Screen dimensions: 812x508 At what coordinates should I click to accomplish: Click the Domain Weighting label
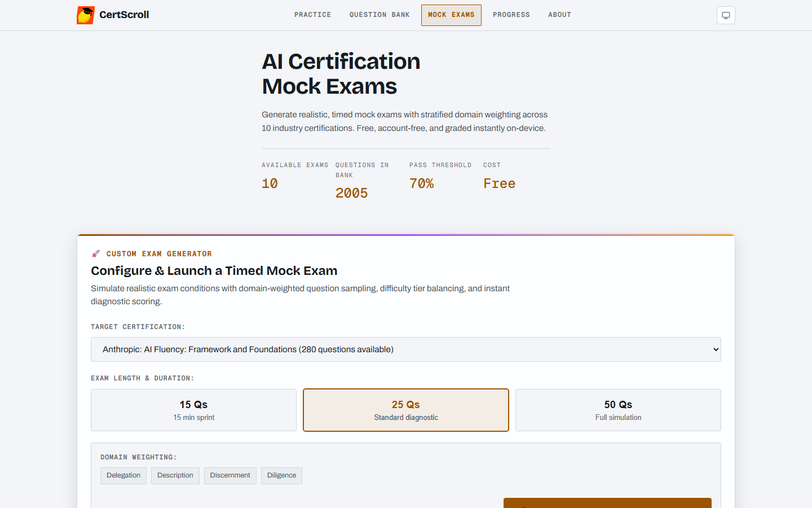[x=139, y=457]
